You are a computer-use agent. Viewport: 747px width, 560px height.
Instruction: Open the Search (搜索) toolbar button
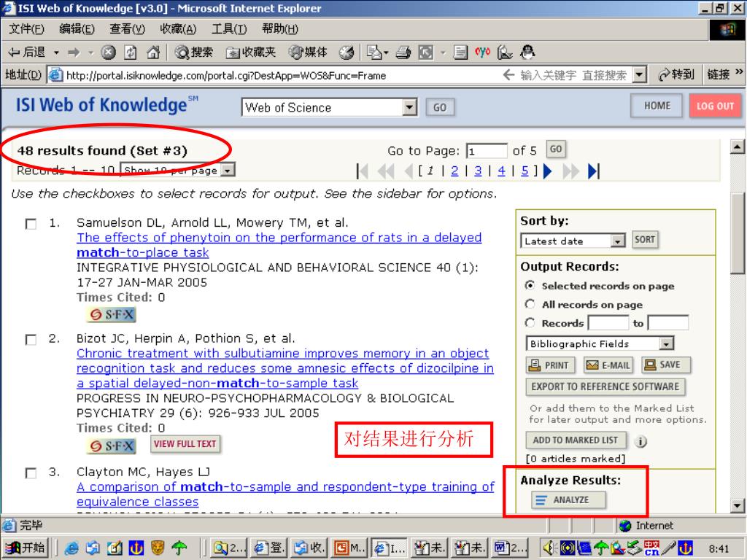(193, 52)
